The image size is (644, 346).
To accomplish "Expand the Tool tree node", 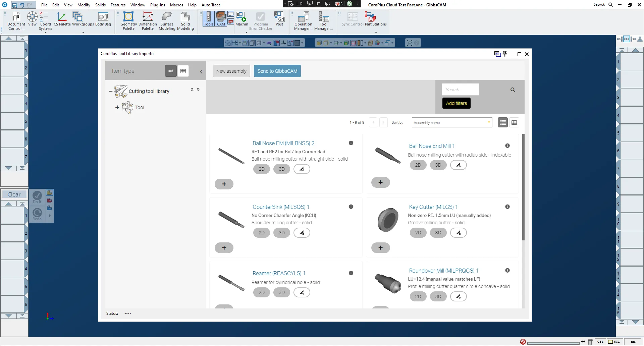I will [x=117, y=108].
